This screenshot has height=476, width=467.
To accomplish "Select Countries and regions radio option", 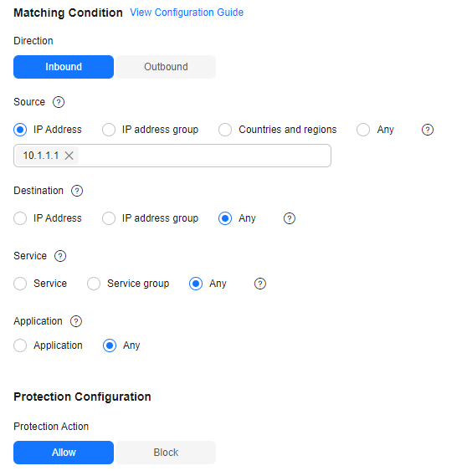I will pyautogui.click(x=225, y=130).
